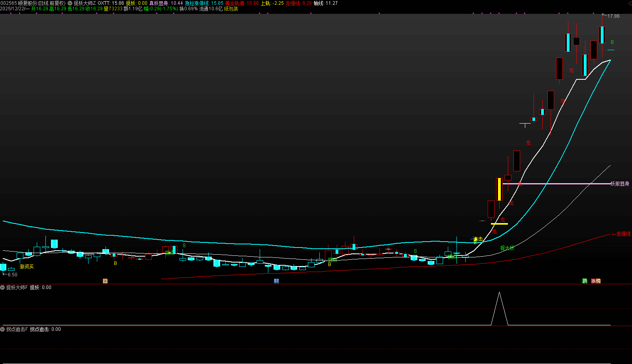Screen dimensions: 632x364
Task: Click the 纸包装 sector label in header
Action: pos(231,9)
